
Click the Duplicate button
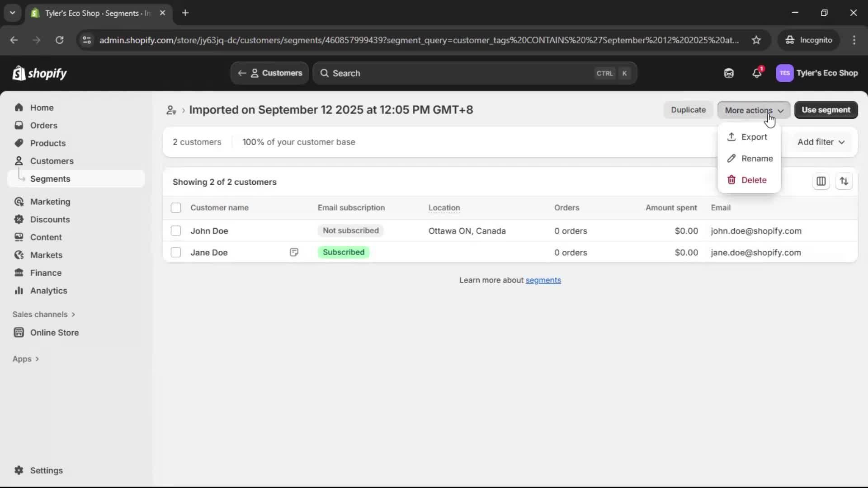(x=688, y=110)
